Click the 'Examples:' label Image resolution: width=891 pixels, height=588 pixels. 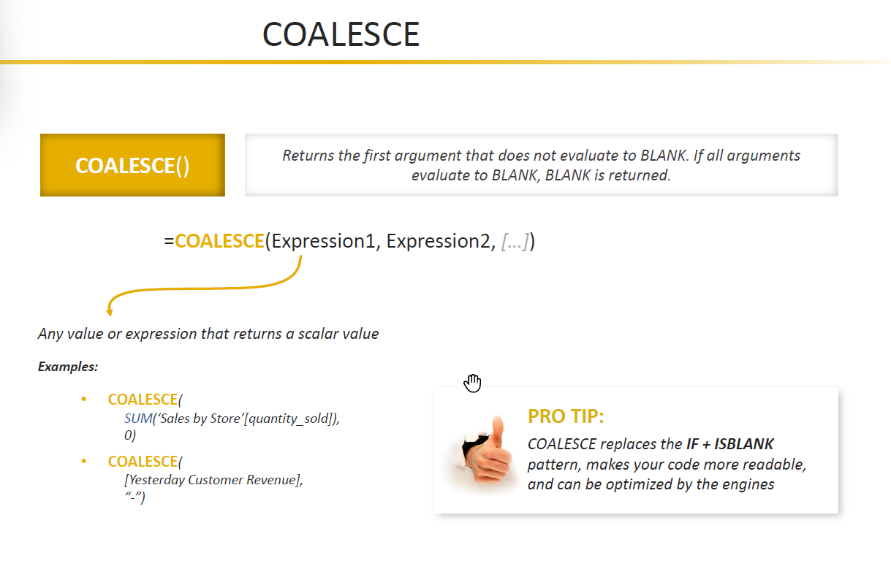coord(68,367)
